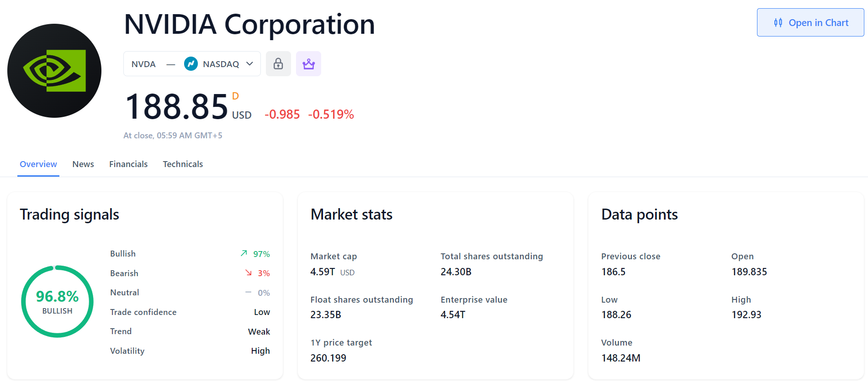Screen dimensions: 868x388
Task: Click the candlestick icon in Open in Chart
Action: [778, 23]
